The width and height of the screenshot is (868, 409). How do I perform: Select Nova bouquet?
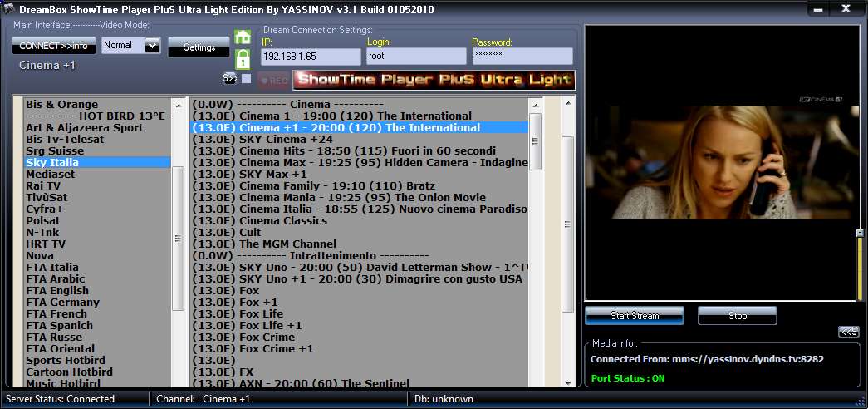[x=40, y=255]
